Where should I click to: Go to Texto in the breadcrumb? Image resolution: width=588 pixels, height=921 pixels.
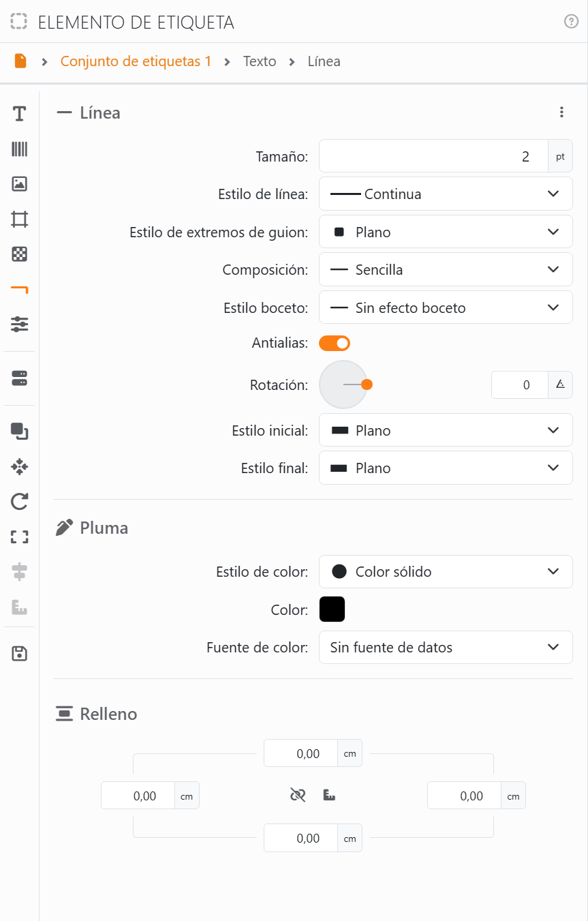(x=260, y=61)
